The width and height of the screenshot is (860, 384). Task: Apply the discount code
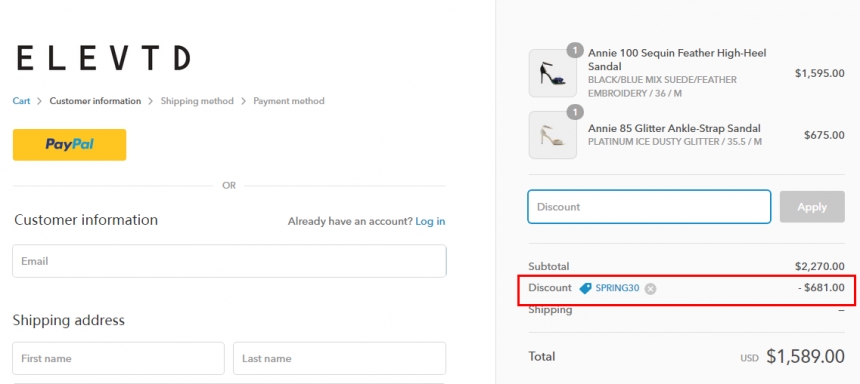[x=812, y=207]
